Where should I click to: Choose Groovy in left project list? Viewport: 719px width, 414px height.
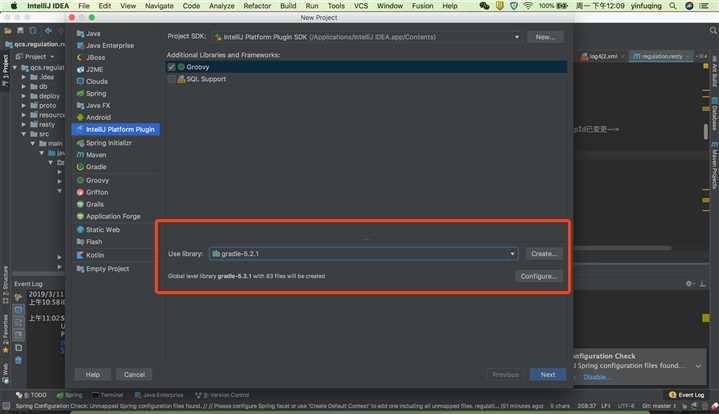click(97, 180)
